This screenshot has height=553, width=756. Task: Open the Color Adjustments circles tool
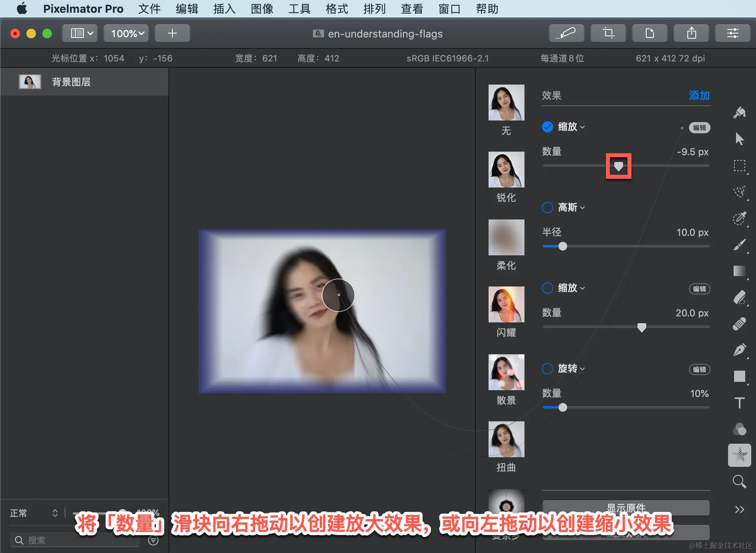click(739, 429)
